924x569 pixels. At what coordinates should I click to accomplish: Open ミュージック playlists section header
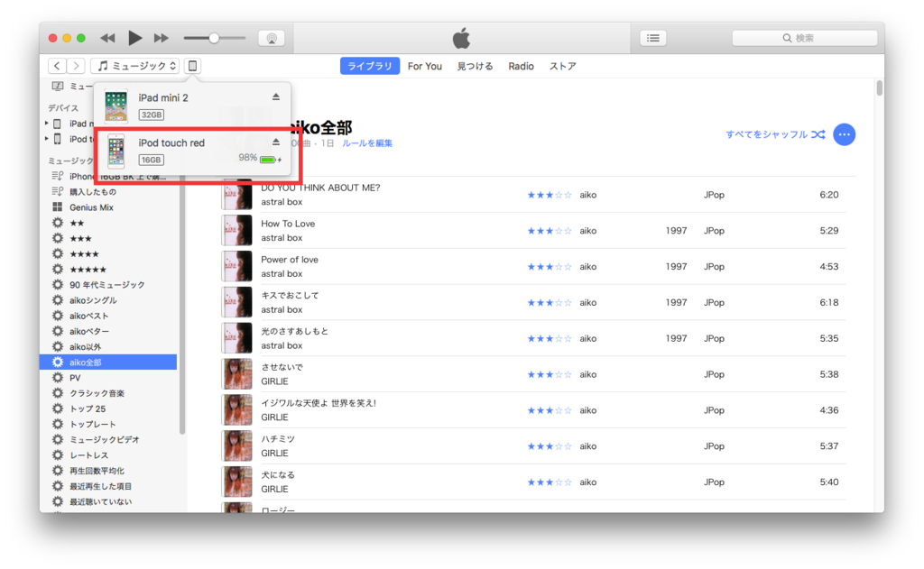[70, 161]
